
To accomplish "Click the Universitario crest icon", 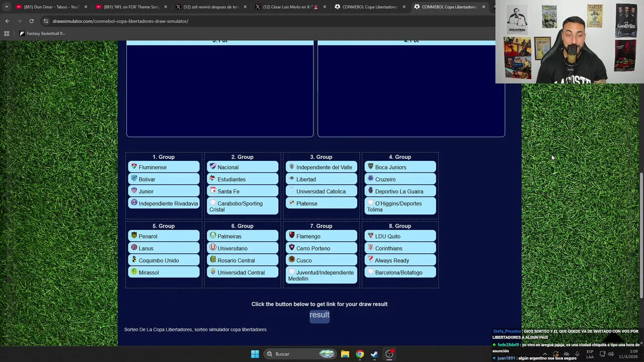I will (x=213, y=247).
